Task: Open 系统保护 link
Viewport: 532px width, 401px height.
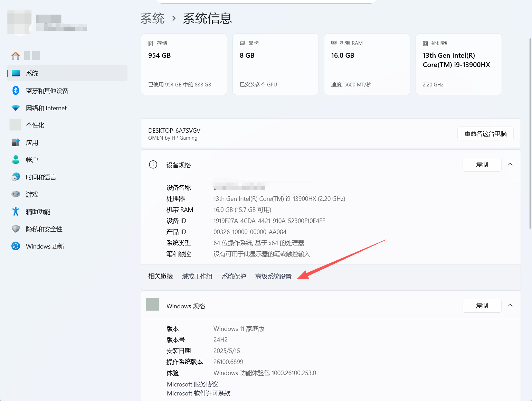Action: point(234,277)
